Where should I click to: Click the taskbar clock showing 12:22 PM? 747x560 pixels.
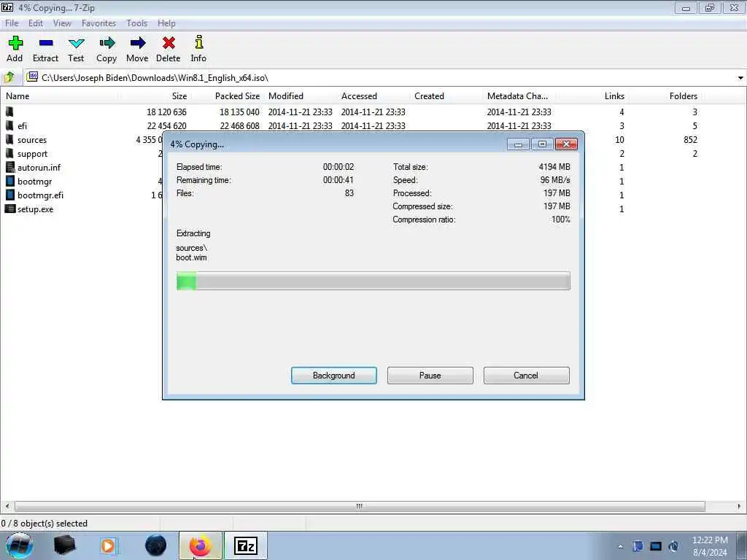(710, 546)
